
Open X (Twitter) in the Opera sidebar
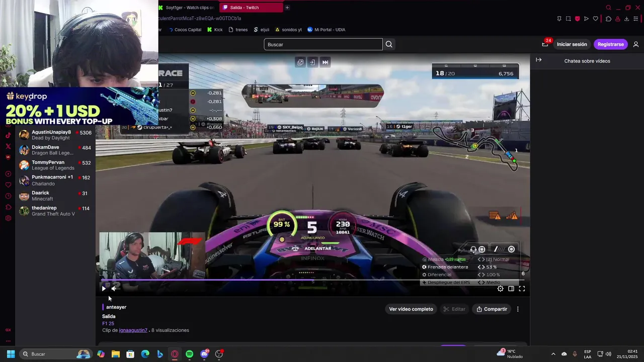[x=8, y=146]
